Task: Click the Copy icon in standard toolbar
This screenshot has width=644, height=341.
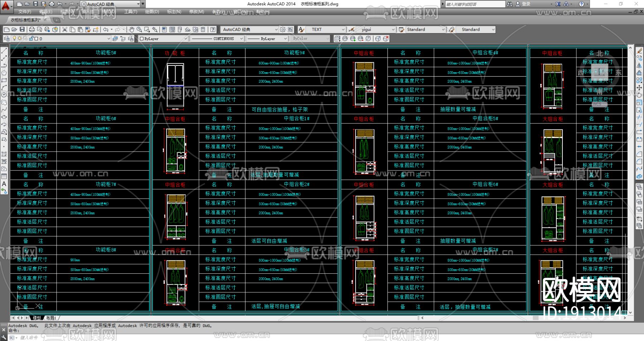Action: click(72, 29)
